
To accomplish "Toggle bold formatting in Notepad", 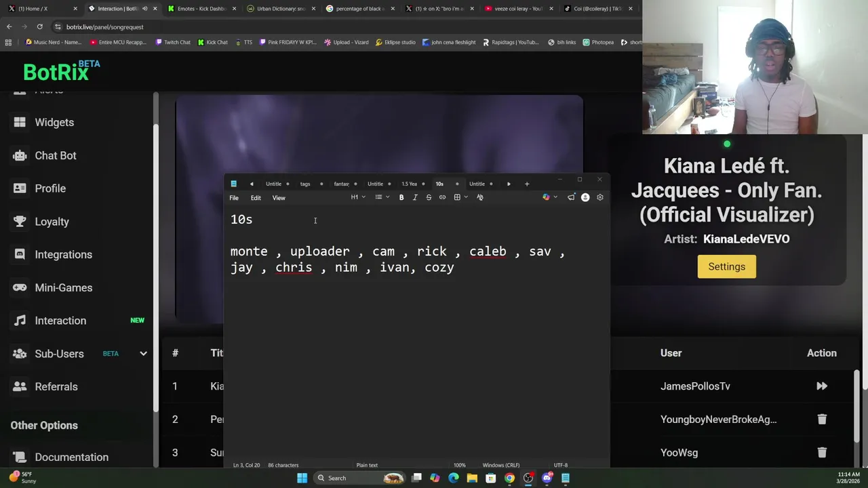I will point(401,197).
